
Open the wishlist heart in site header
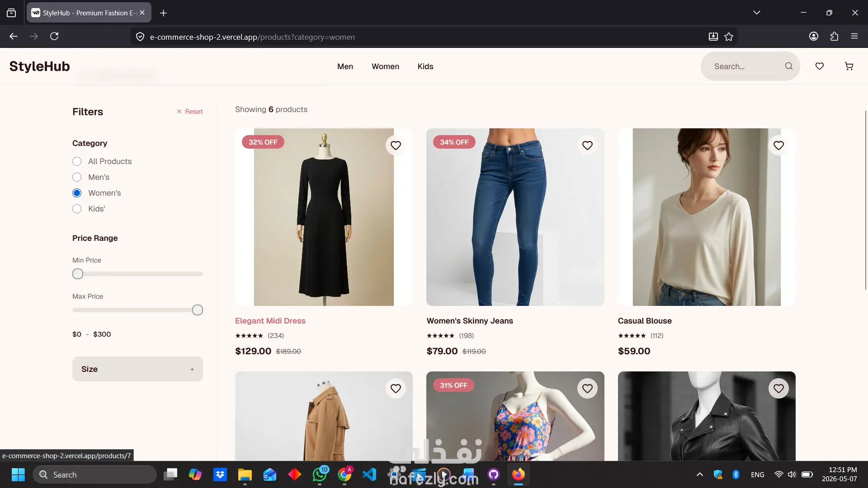click(x=820, y=66)
